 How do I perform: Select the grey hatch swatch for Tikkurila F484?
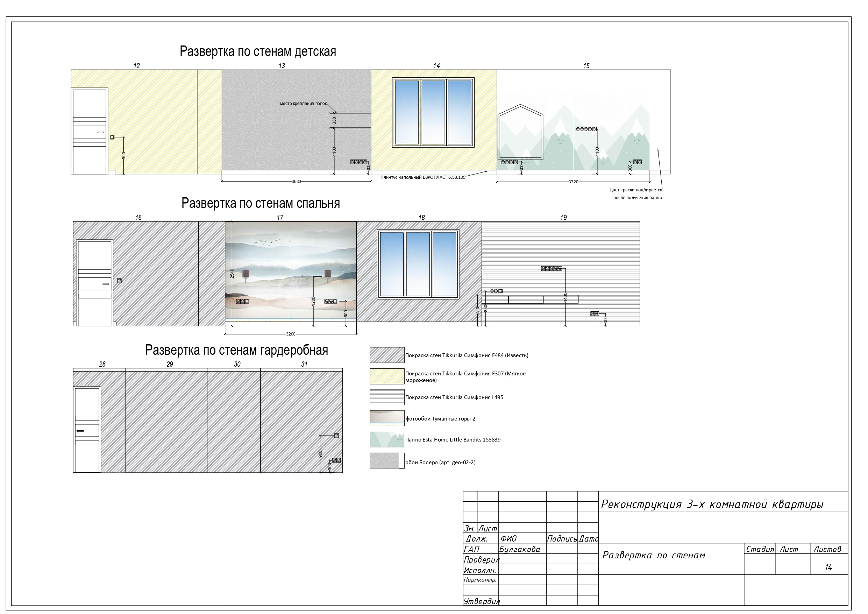point(387,355)
